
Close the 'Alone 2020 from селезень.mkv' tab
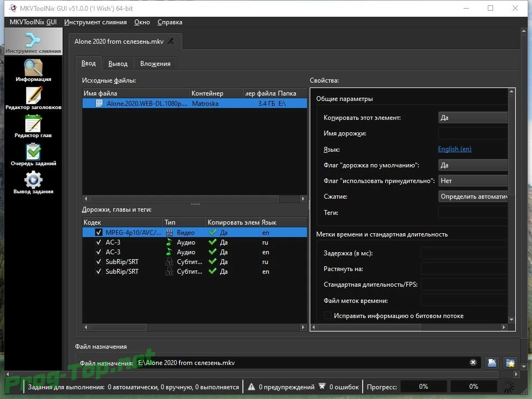[x=170, y=41]
